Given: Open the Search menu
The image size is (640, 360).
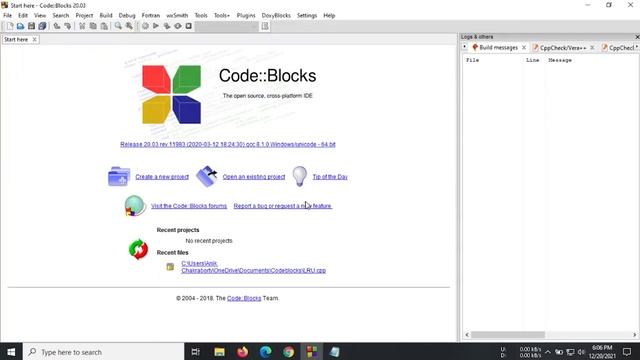Looking at the screenshot, I should pos(60,16).
